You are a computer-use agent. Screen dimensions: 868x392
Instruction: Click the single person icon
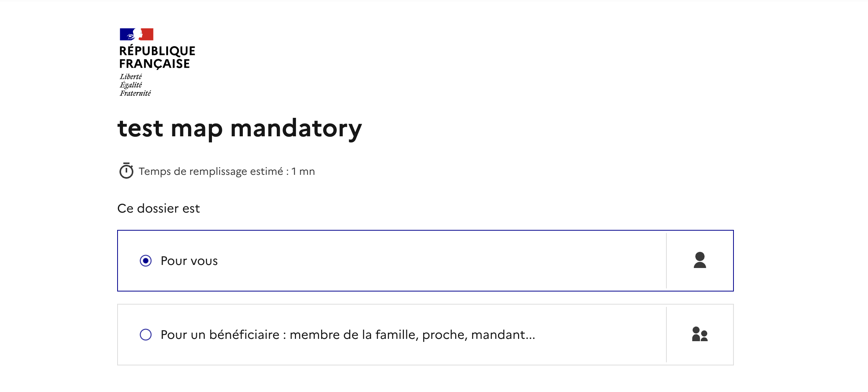[x=700, y=260]
